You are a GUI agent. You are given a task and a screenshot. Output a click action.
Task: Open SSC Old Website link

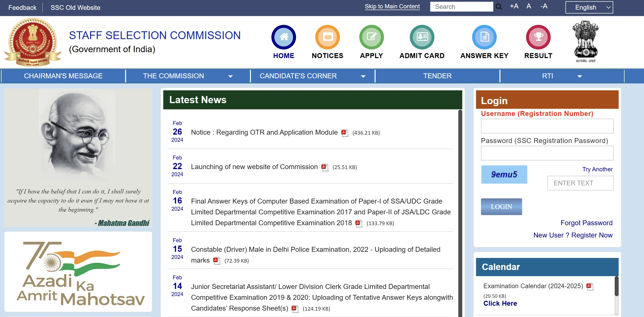pyautogui.click(x=75, y=8)
